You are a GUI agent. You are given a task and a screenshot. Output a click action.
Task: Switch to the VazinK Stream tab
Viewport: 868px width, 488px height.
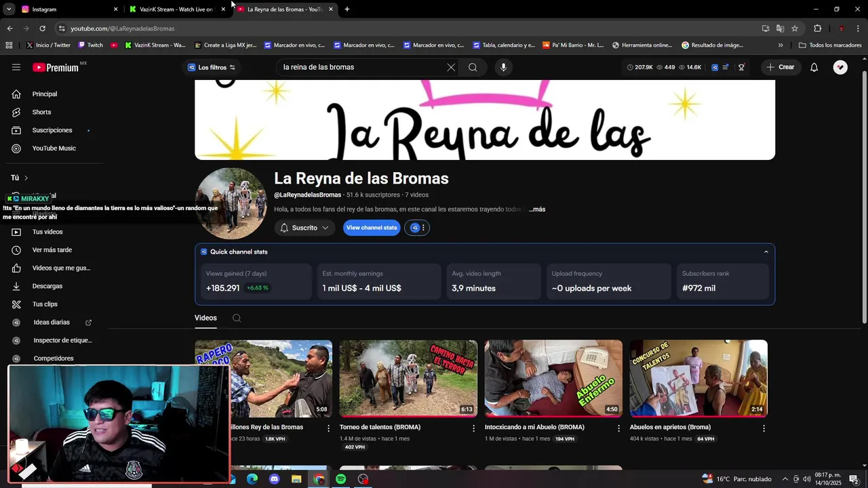(x=176, y=9)
